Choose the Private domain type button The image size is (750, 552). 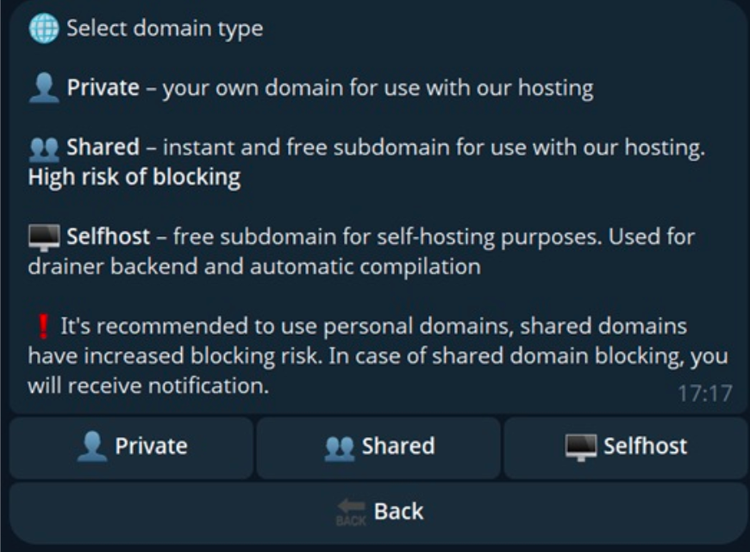click(131, 447)
